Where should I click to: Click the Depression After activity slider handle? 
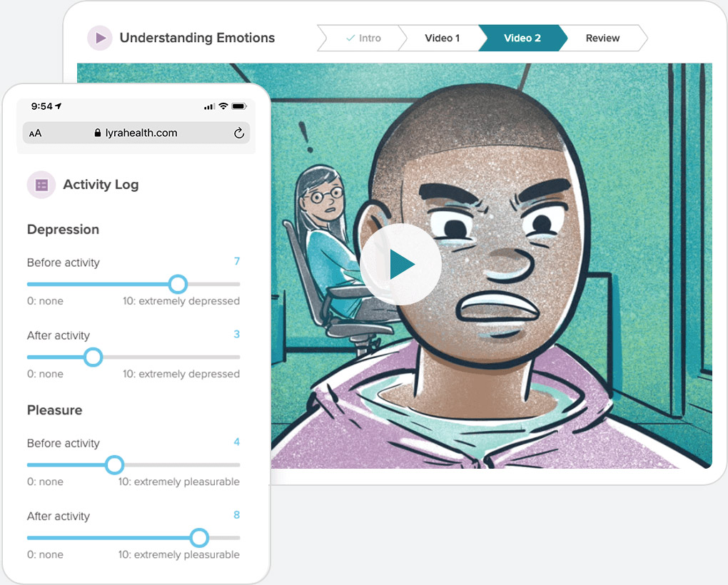tap(93, 357)
